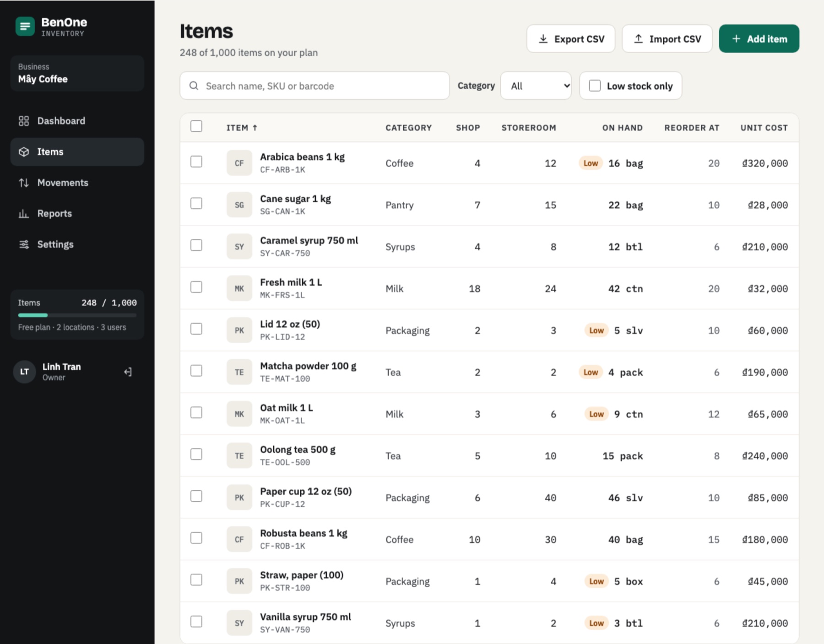Click the UNIT COST column header
The width and height of the screenshot is (824, 644).
click(764, 128)
